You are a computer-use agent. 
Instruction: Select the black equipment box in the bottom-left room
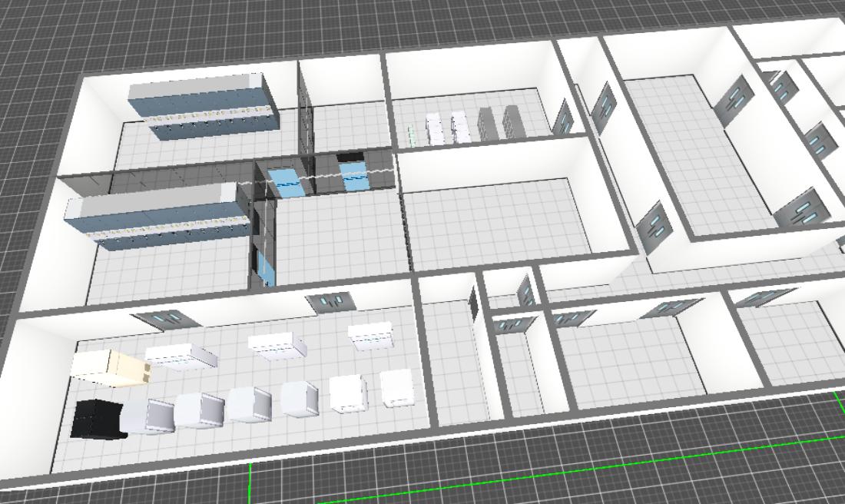[x=97, y=418]
